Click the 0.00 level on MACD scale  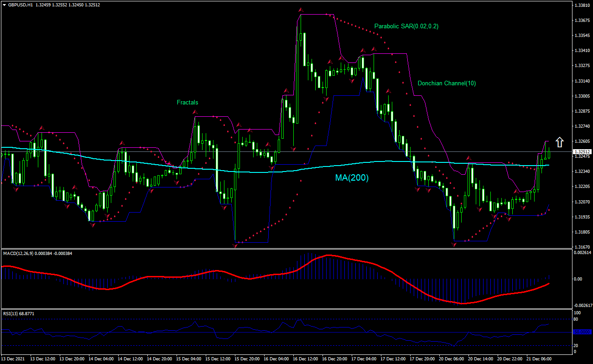577,279
